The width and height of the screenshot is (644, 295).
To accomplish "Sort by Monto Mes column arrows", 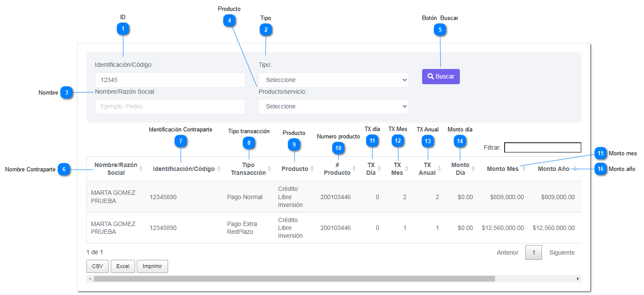I will click(x=524, y=169).
